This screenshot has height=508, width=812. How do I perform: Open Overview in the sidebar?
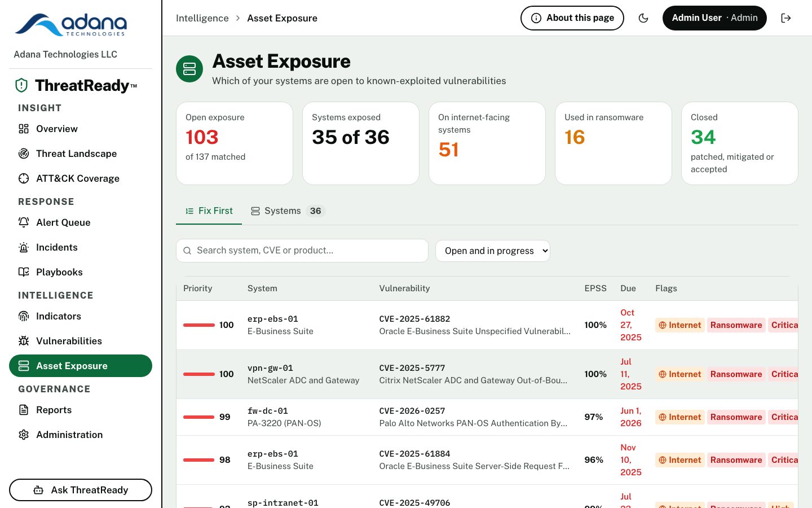click(x=81, y=129)
